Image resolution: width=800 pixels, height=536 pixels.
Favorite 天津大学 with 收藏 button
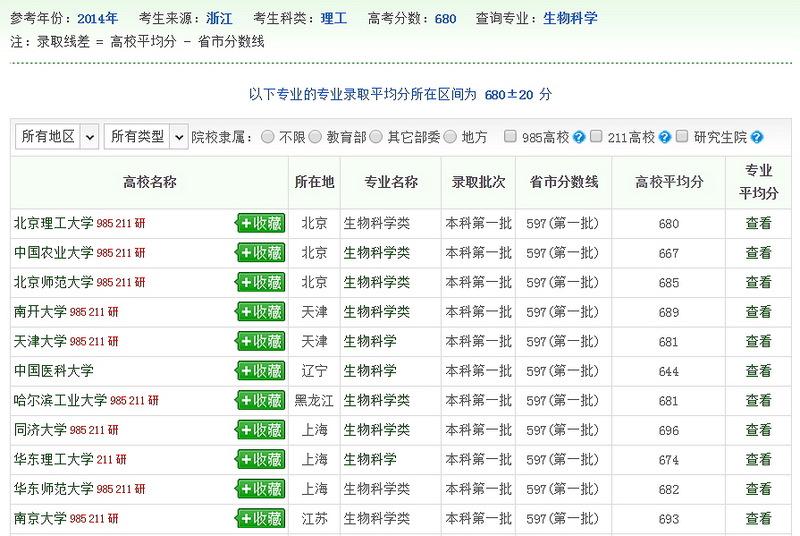point(260,342)
